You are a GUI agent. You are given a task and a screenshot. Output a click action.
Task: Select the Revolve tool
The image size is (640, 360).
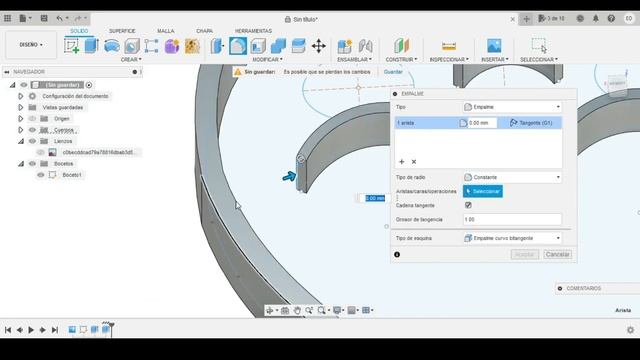[x=111, y=46]
